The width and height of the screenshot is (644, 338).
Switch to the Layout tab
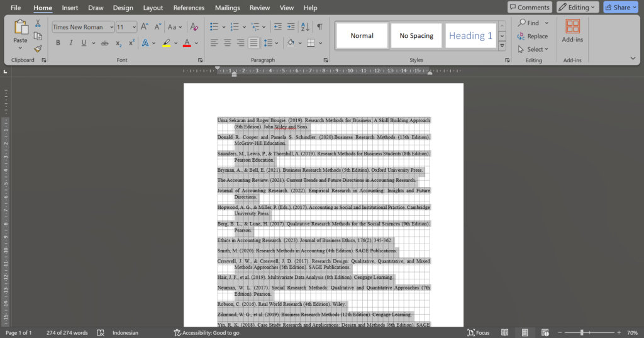(x=153, y=8)
